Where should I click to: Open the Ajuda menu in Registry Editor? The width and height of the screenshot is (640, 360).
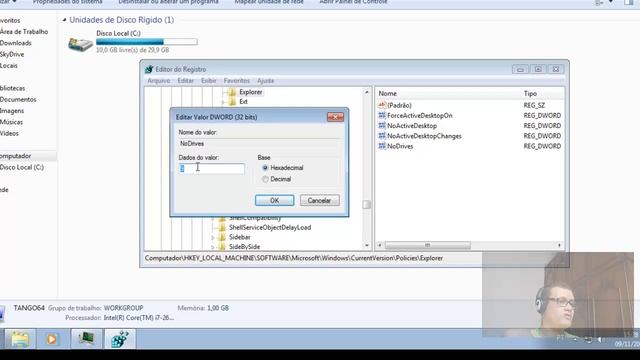point(265,81)
